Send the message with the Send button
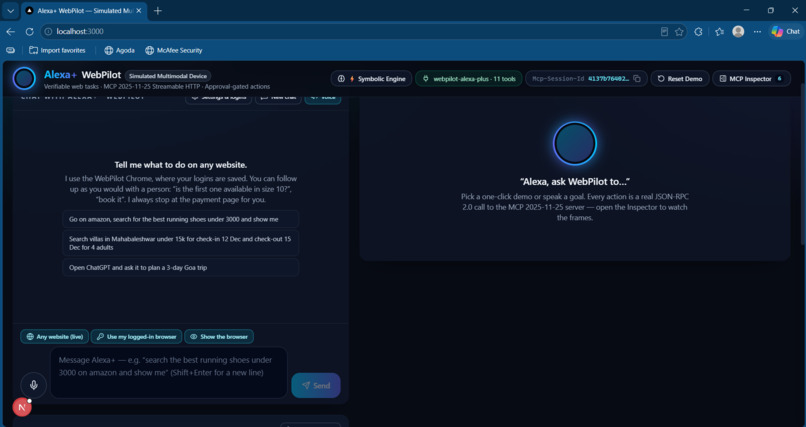The image size is (806, 427). click(x=316, y=385)
